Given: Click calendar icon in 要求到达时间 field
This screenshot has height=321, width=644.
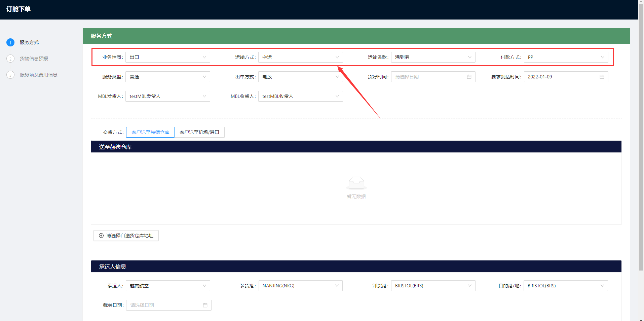Looking at the screenshot, I should click(x=602, y=77).
